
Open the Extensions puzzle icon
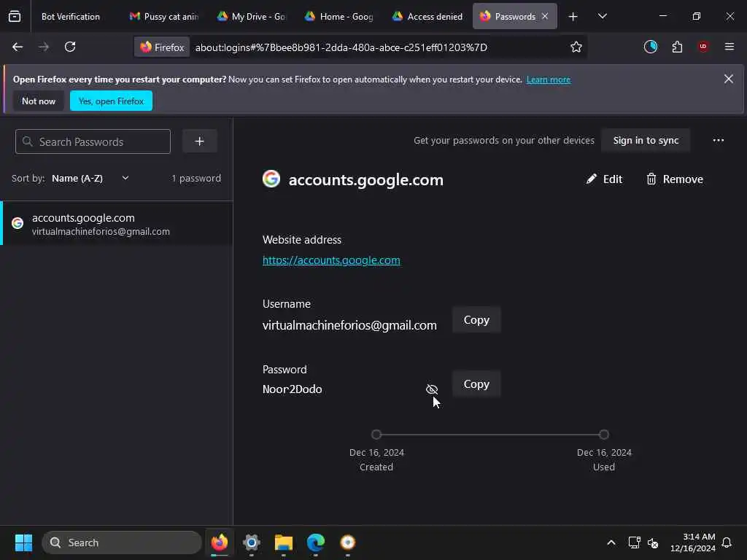click(x=677, y=47)
